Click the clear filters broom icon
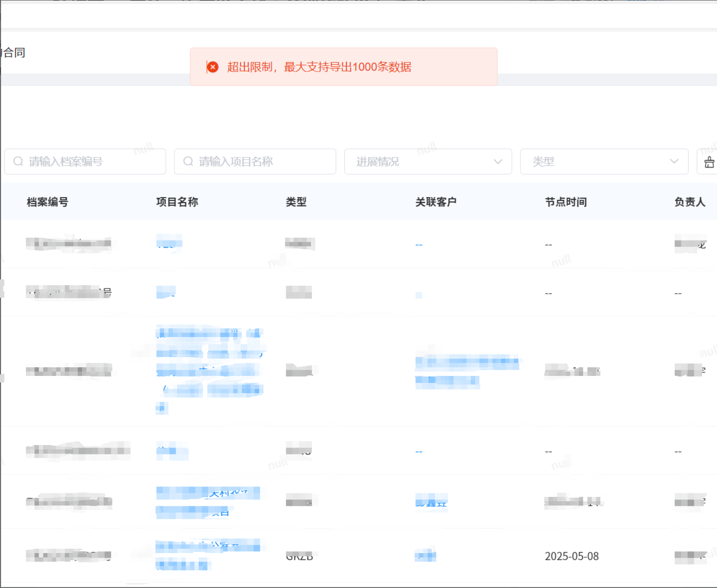 pyautogui.click(x=709, y=162)
